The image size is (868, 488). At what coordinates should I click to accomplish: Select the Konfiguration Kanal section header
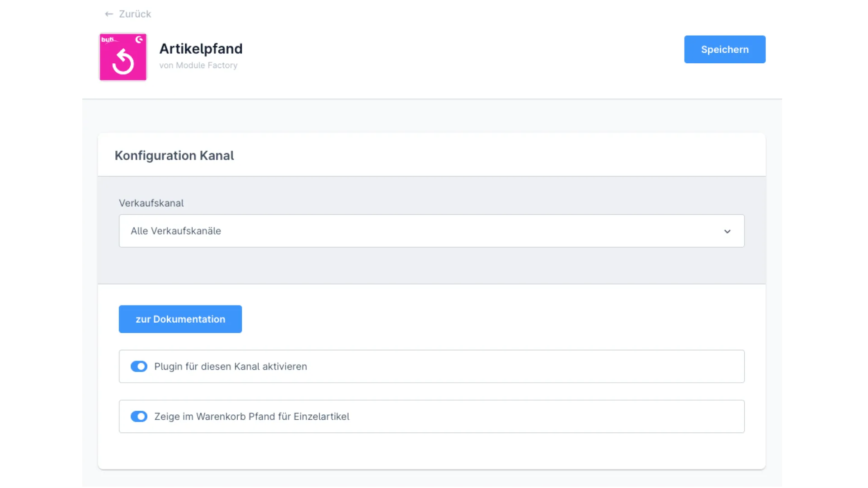point(175,155)
